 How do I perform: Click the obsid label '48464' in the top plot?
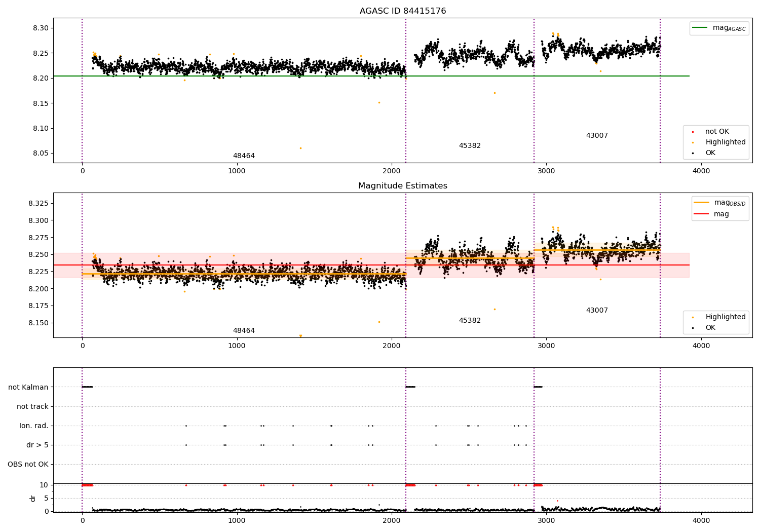244,156
